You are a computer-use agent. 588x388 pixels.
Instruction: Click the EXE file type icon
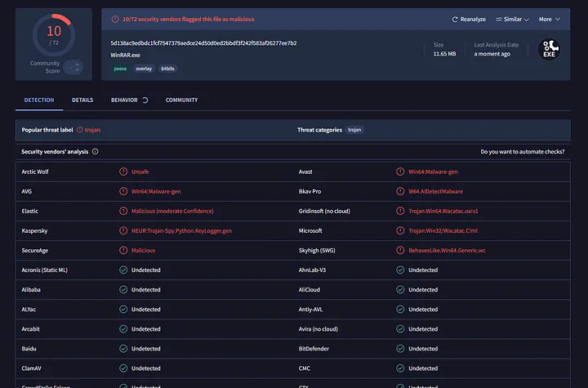pos(549,49)
